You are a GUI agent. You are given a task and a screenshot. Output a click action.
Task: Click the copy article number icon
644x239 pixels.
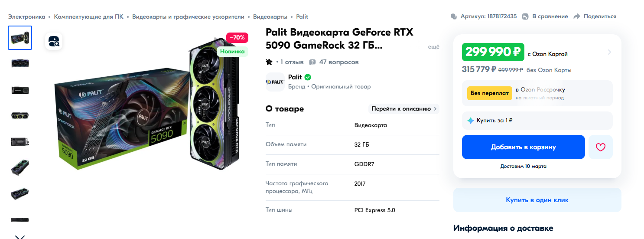click(454, 16)
